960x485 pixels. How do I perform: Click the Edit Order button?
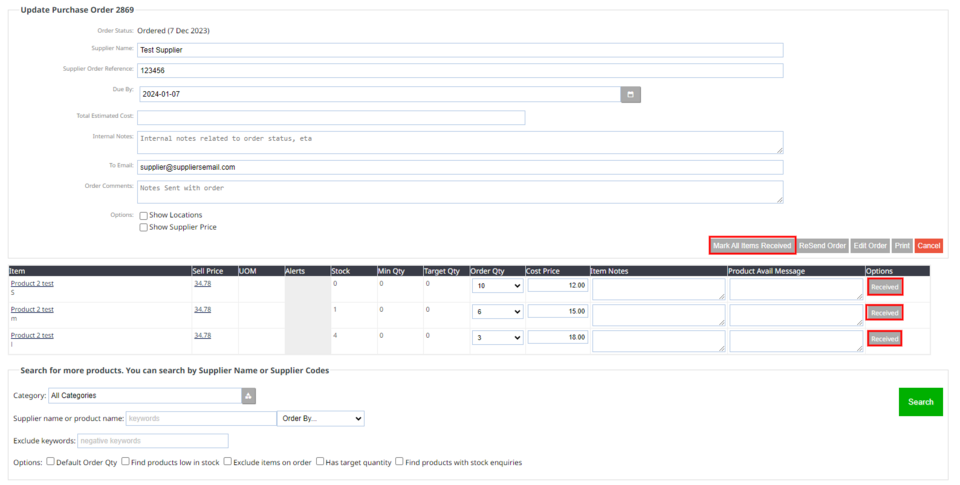coord(870,245)
